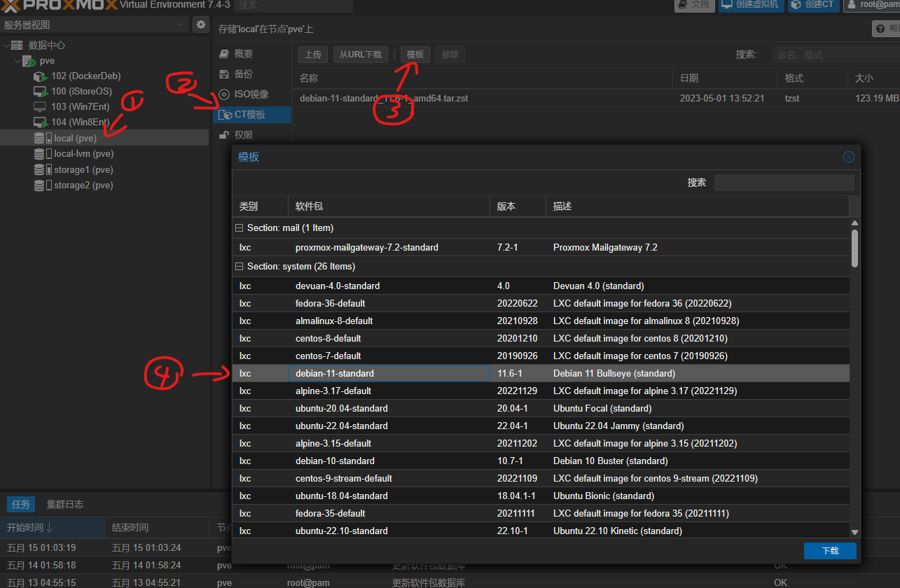Select the debian-10-standard template row
The width and height of the screenshot is (900, 588).
click(541, 461)
